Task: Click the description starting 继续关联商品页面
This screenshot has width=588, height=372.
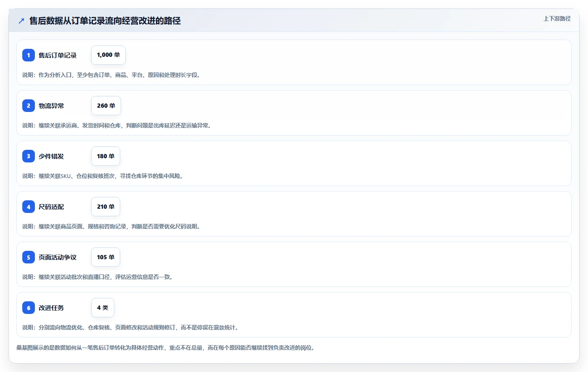Action: point(112,226)
